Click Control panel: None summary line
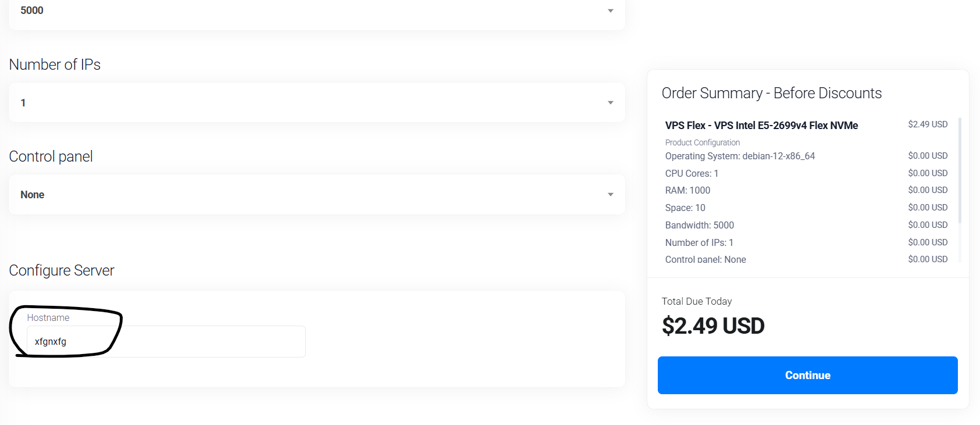This screenshot has height=425, width=980. point(705,259)
